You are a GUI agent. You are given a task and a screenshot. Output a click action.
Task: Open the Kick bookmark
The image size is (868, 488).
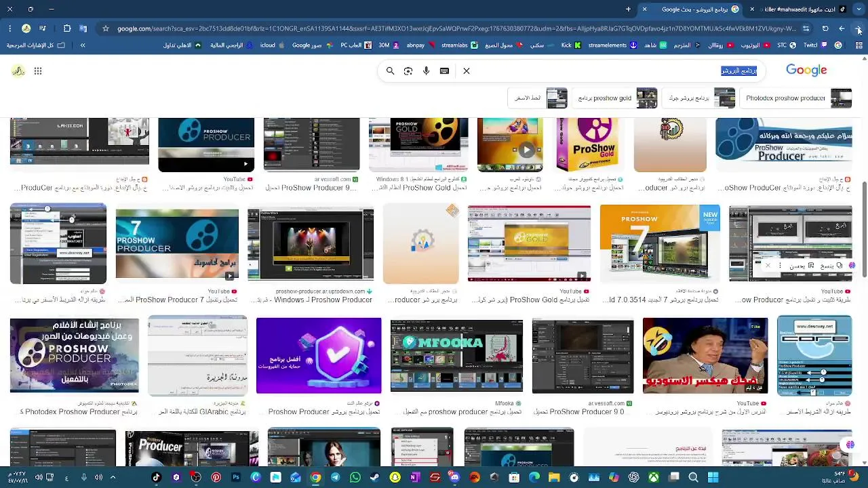(x=571, y=45)
